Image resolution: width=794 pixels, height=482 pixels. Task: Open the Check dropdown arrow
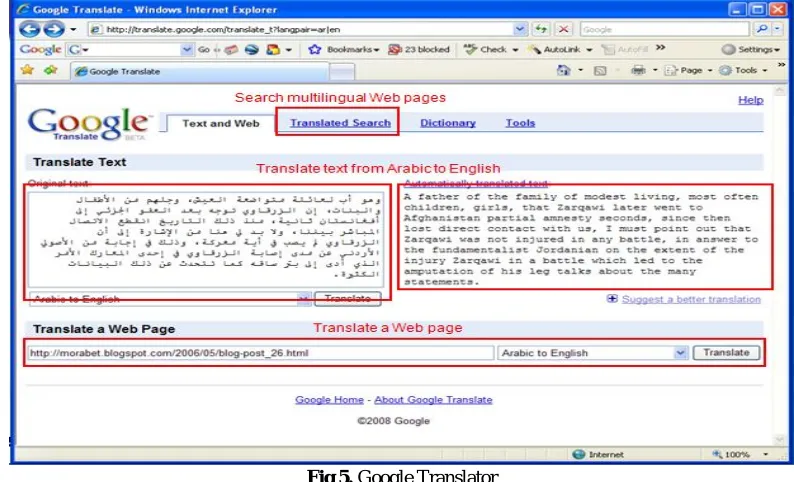tap(515, 50)
